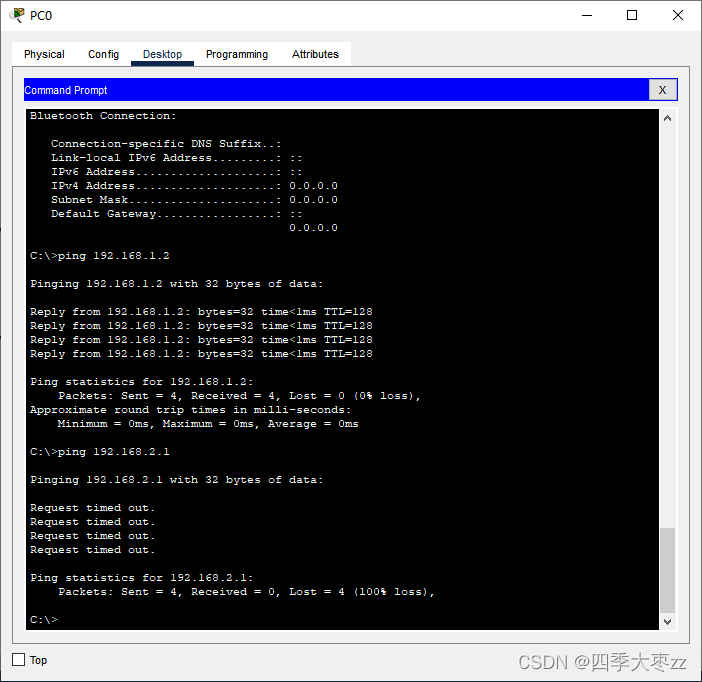
Task: Click the scrollbar down arrow
Action: (667, 622)
